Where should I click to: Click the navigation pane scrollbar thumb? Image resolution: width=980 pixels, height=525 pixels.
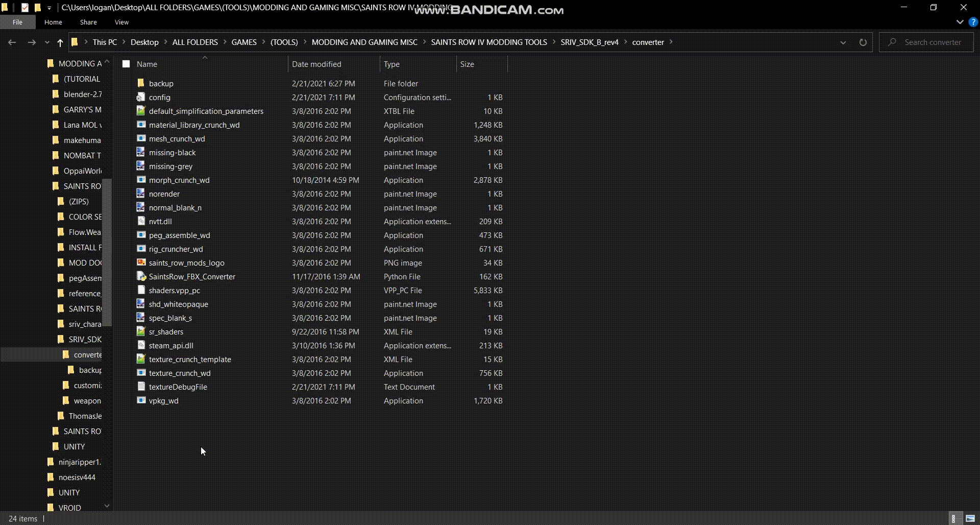click(107, 253)
